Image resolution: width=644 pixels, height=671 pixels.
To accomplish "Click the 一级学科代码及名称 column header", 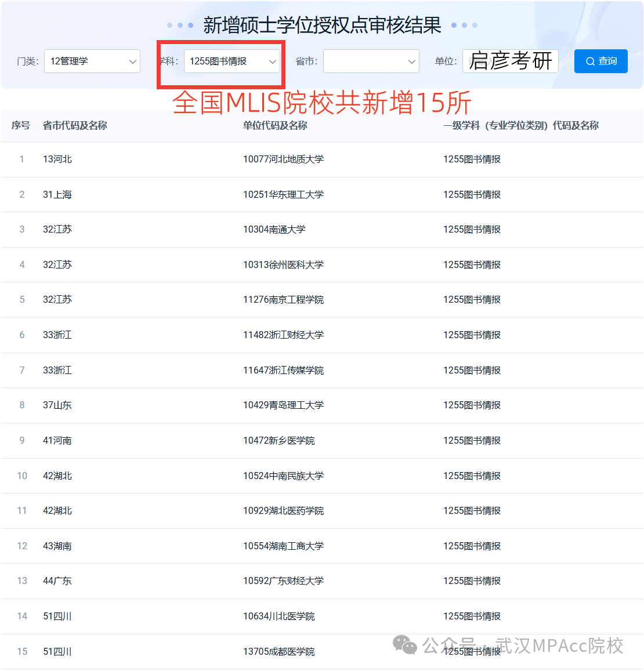I will pos(520,125).
